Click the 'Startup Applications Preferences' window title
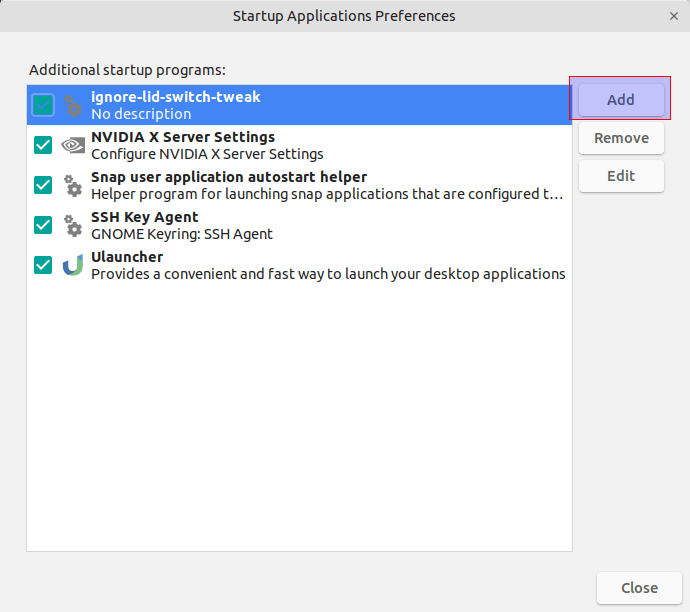Image resolution: width=690 pixels, height=612 pixels. [344, 16]
